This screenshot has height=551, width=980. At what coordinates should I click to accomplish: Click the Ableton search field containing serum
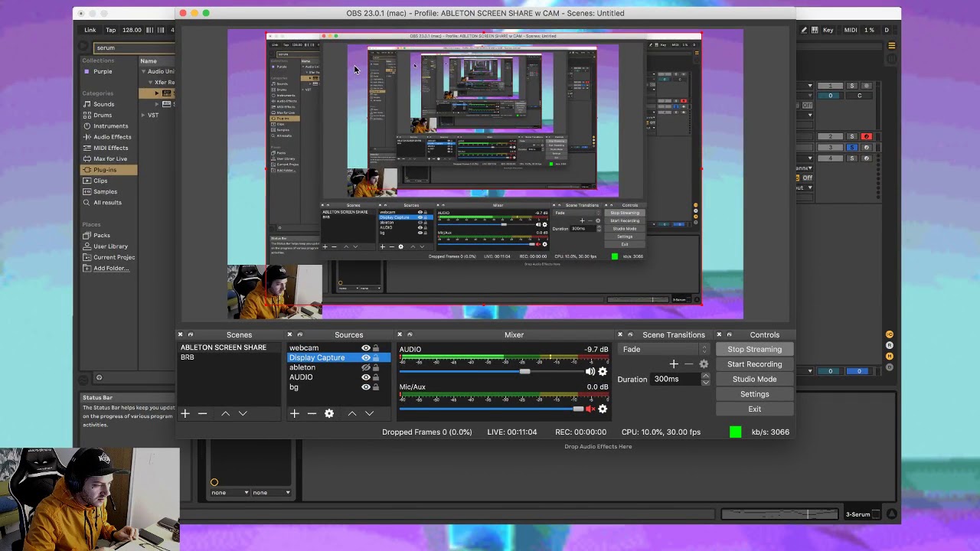(134, 47)
